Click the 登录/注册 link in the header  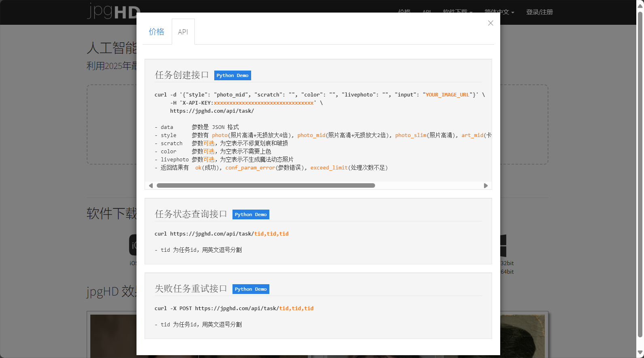coord(539,12)
